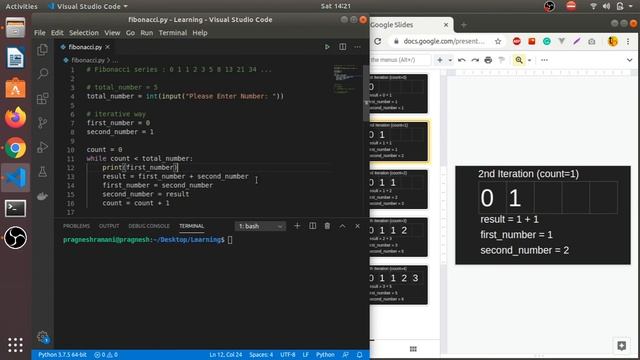Hide Slides menus with the collapse chevron
This screenshot has width=640, height=360.
(629, 60)
